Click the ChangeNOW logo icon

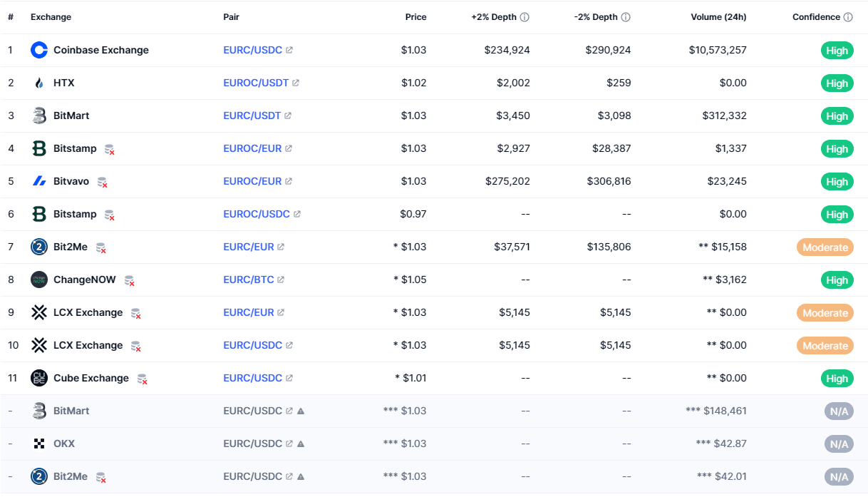(x=39, y=280)
